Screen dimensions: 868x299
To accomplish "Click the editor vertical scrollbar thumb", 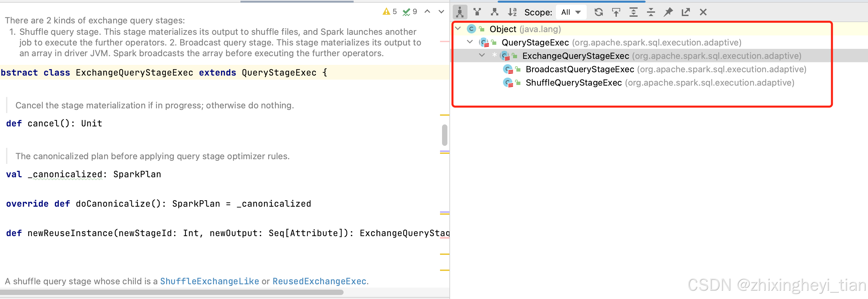I will (x=444, y=135).
